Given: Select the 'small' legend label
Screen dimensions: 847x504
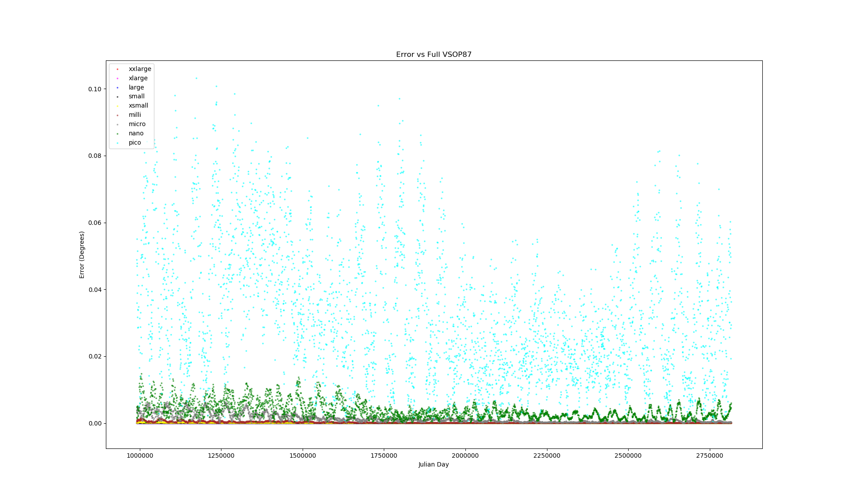Looking at the screenshot, I should [x=136, y=97].
